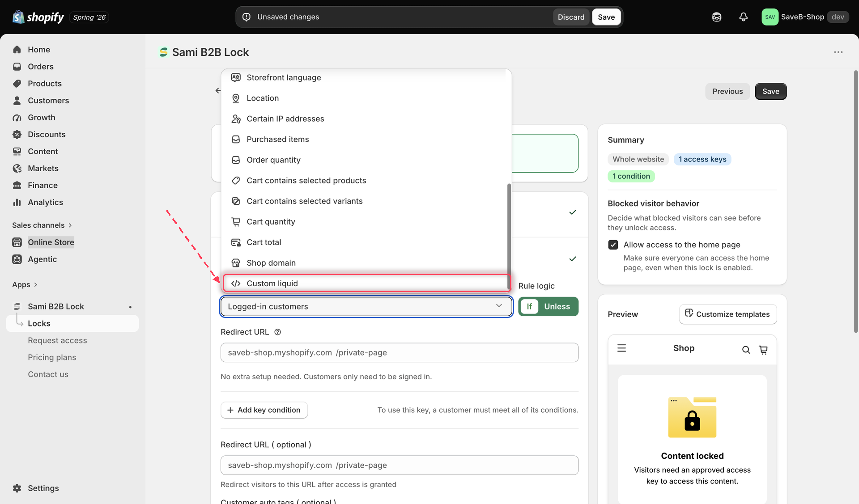This screenshot has width=859, height=504.
Task: Click the Orders inbox icon
Action: 17,67
